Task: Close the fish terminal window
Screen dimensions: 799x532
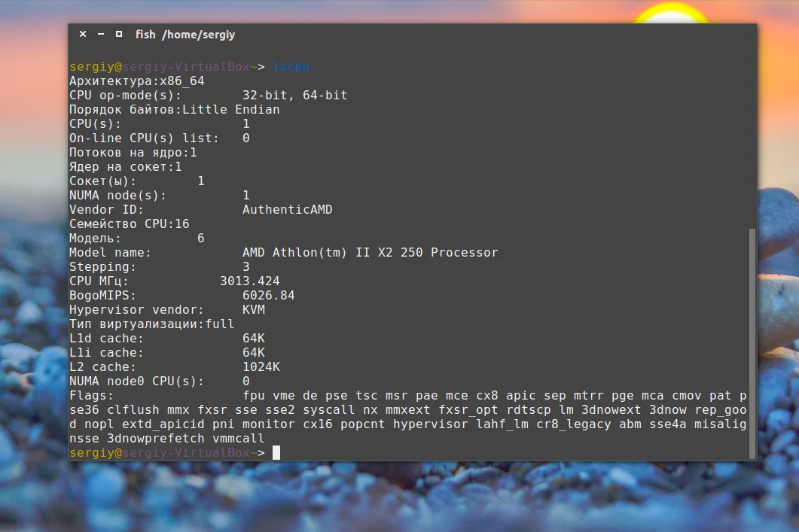Action: 83,34
